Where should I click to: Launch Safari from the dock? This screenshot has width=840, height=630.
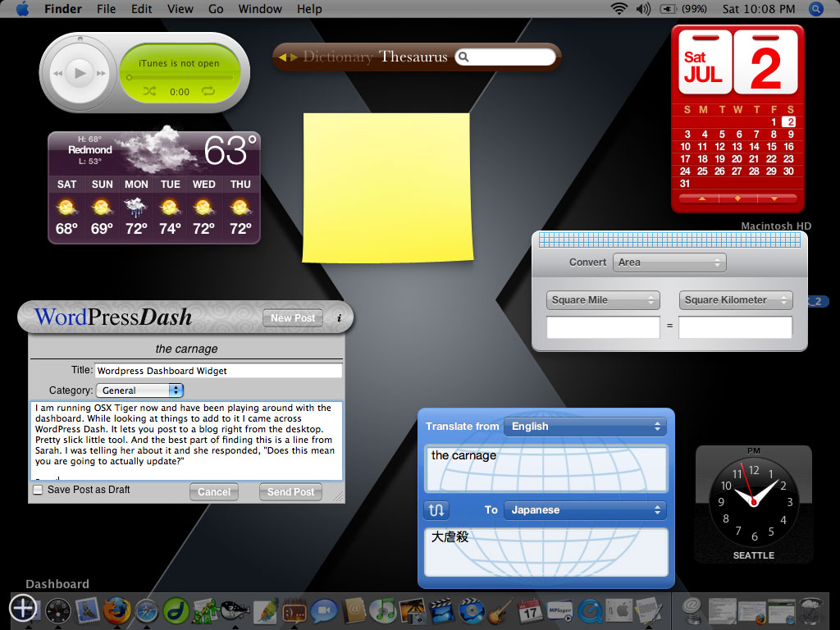tap(146, 611)
